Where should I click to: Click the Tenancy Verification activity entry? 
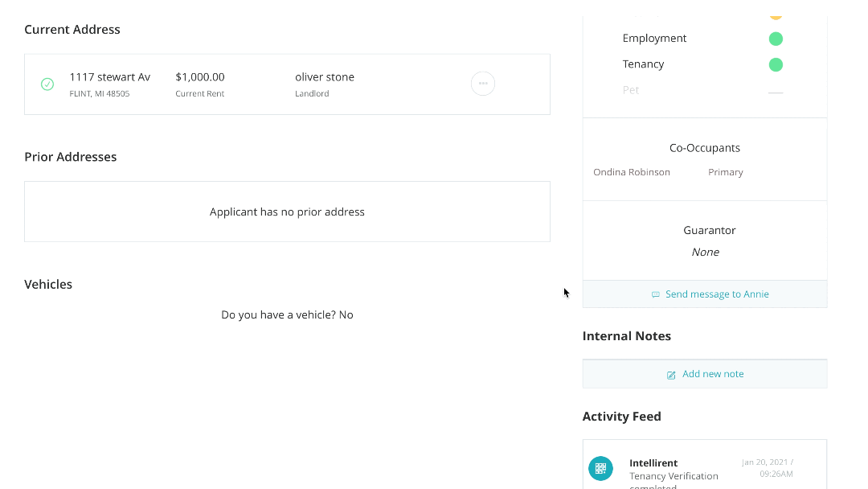674,476
